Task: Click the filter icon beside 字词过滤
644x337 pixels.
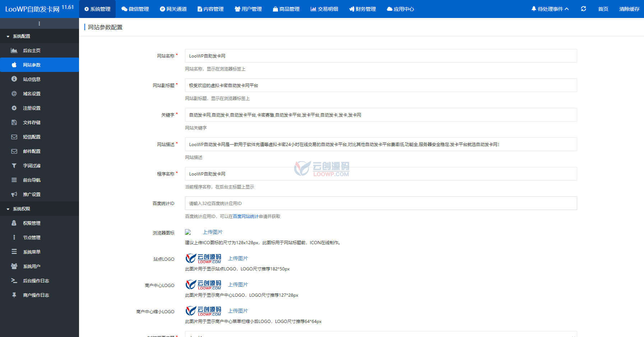Action: [x=14, y=165]
